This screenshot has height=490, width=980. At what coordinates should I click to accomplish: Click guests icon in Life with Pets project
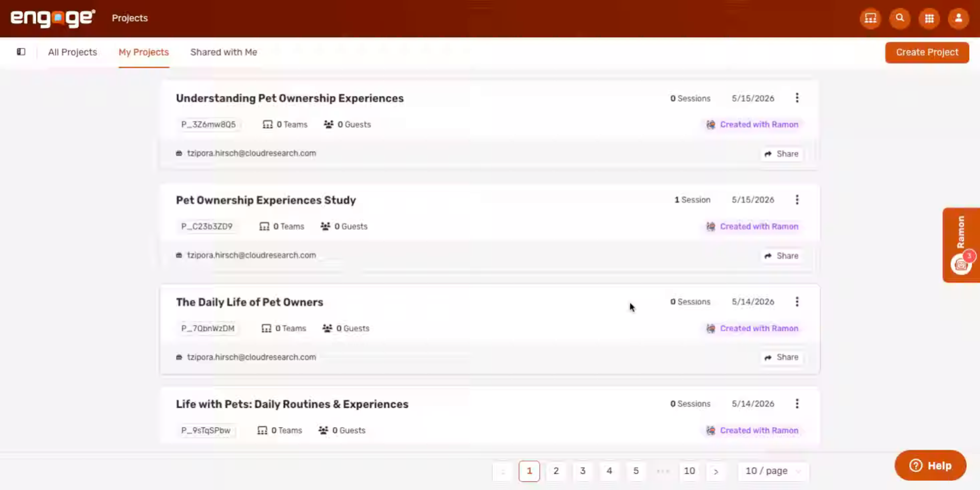point(323,431)
